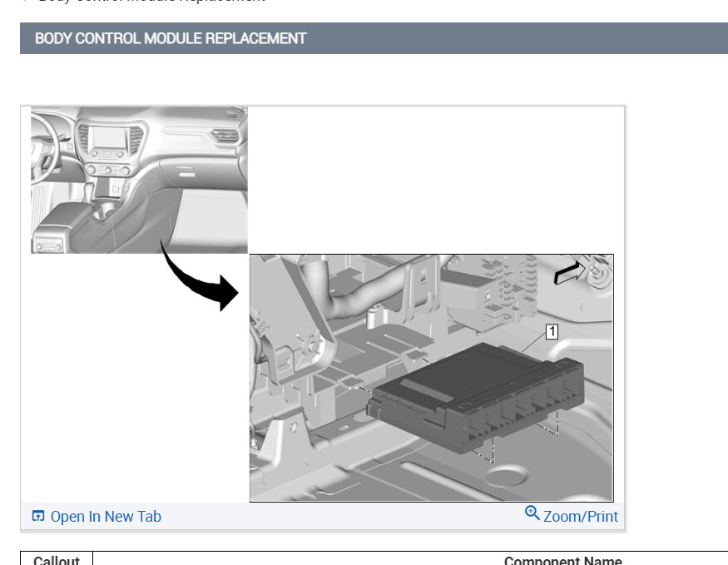Click the Callout column header
Image resolution: width=728 pixels, height=565 pixels.
[57, 560]
